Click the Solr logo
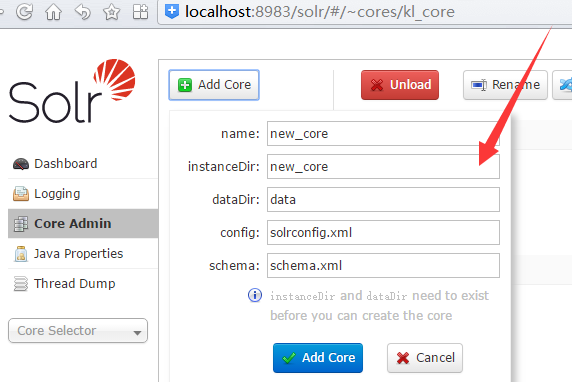 [72, 90]
